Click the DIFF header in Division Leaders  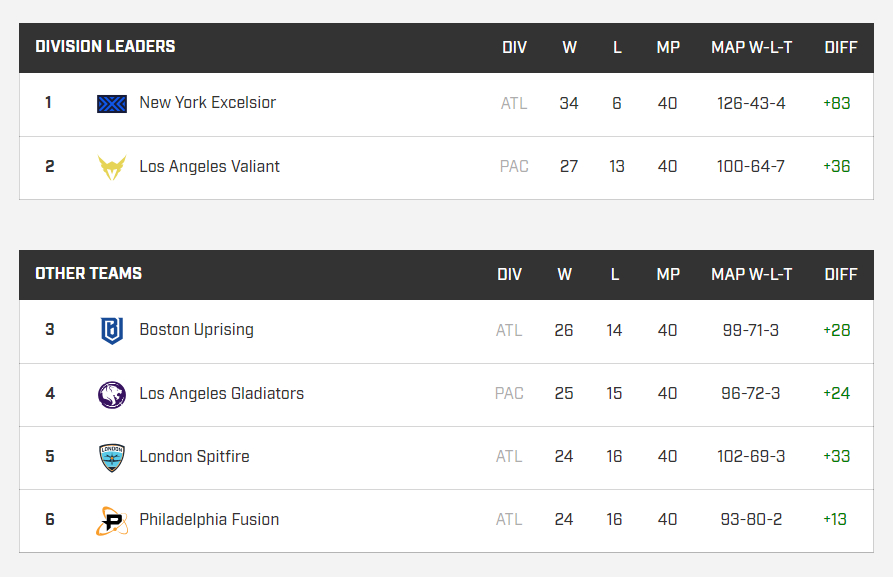[x=841, y=47]
